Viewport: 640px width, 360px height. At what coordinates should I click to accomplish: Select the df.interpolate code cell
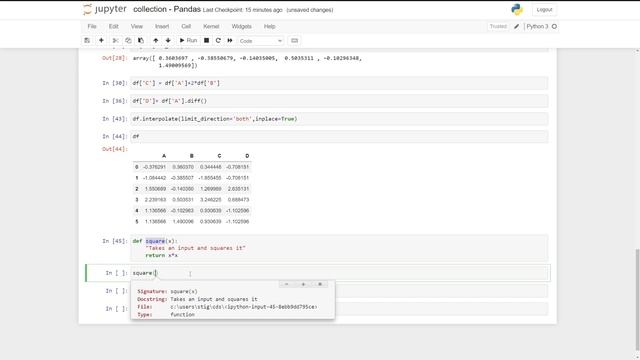(339, 119)
